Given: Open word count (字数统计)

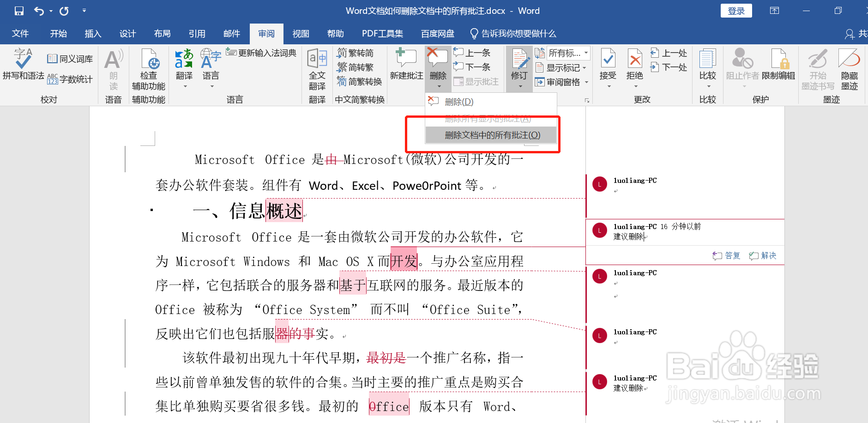Looking at the screenshot, I should point(70,79).
